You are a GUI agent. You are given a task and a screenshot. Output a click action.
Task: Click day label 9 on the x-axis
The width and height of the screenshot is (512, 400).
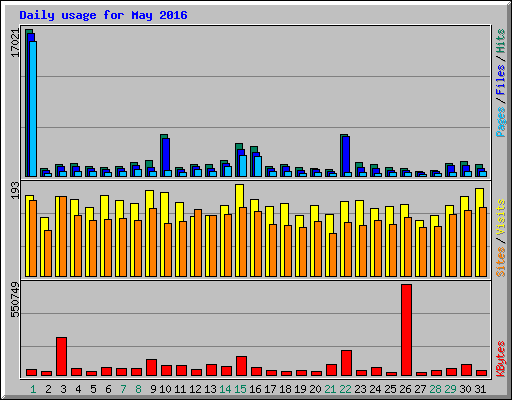[153, 389]
